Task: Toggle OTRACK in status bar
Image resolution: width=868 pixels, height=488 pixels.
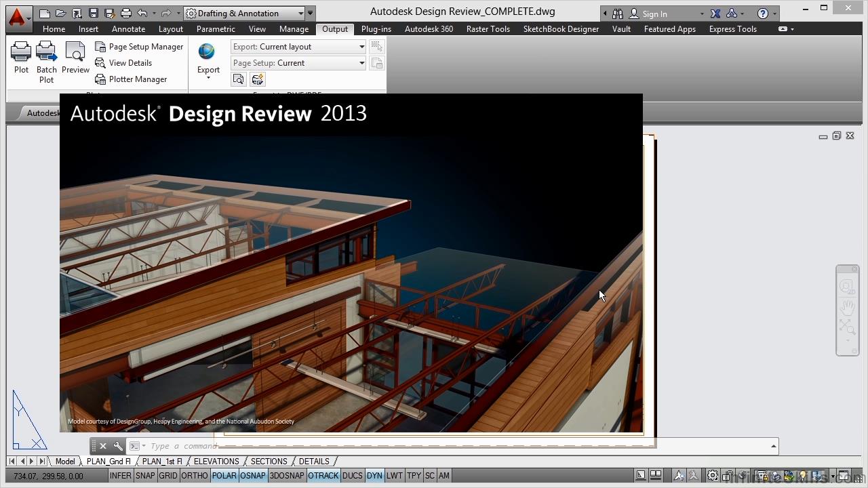Action: coord(323,476)
